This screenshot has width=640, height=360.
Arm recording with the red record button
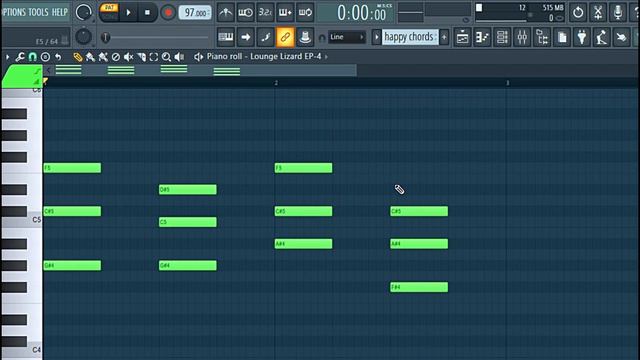click(167, 13)
